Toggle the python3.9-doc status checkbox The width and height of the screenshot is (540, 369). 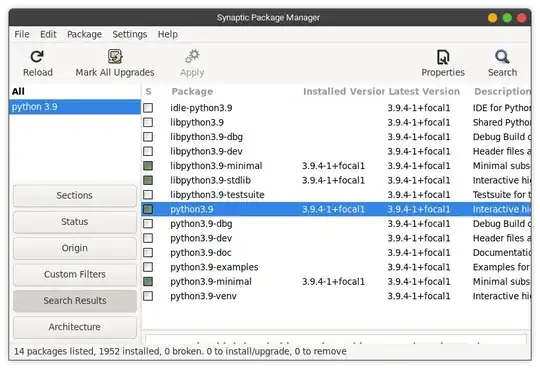[148, 253]
